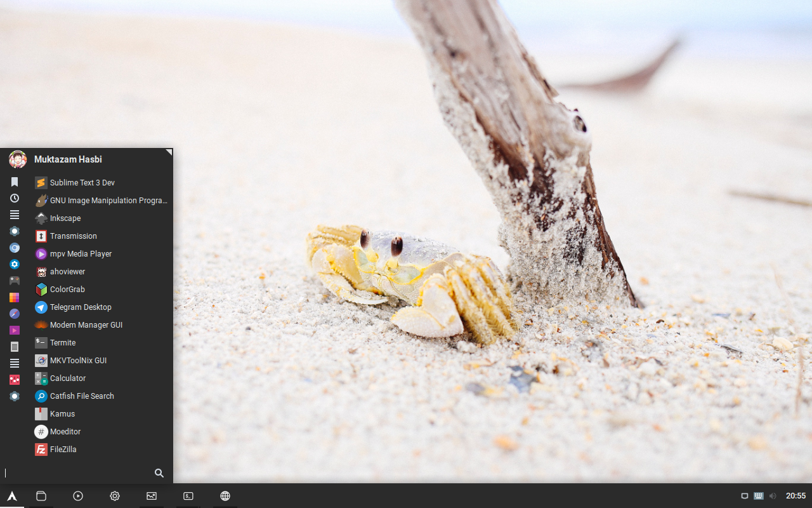Open the Favorites bookmark category

pos(14,182)
